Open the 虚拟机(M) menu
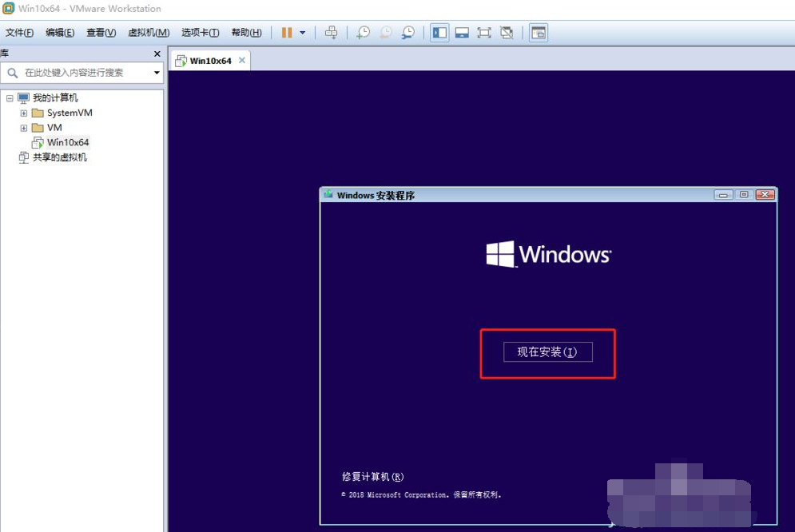The width and height of the screenshot is (795, 532). (149, 33)
